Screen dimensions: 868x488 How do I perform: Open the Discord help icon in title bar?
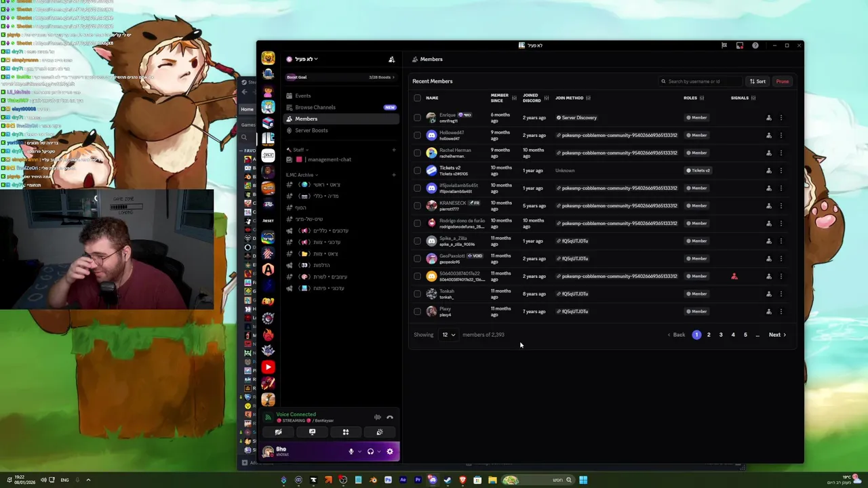(x=755, y=45)
